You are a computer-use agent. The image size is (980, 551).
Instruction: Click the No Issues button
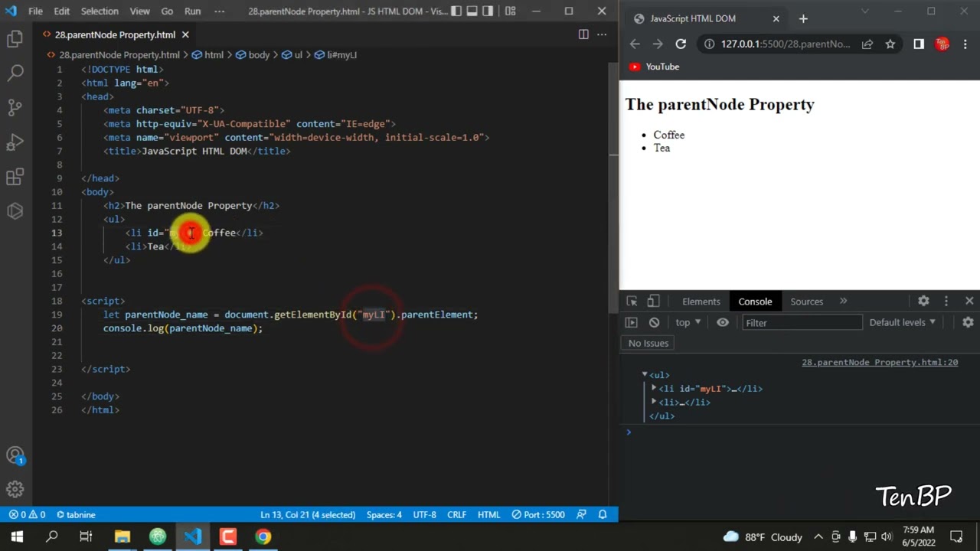(x=648, y=344)
